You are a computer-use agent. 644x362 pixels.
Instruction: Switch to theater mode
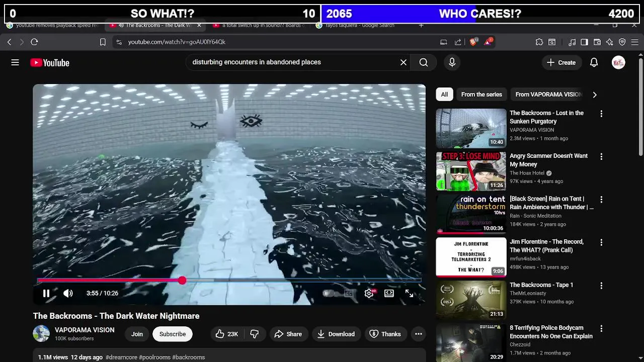[389, 293]
